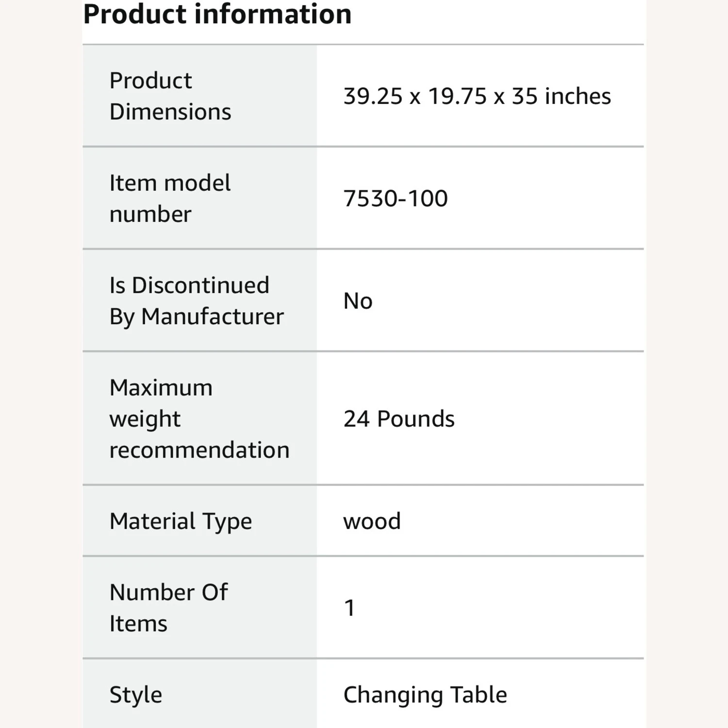The width and height of the screenshot is (728, 728).
Task: Click the 24 Pounds value
Action: click(x=398, y=419)
